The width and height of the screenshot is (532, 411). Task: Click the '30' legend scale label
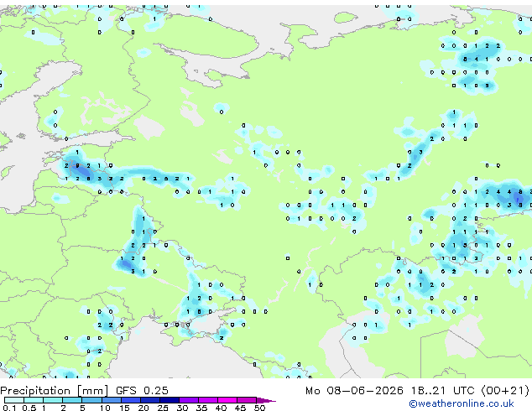[x=182, y=408]
